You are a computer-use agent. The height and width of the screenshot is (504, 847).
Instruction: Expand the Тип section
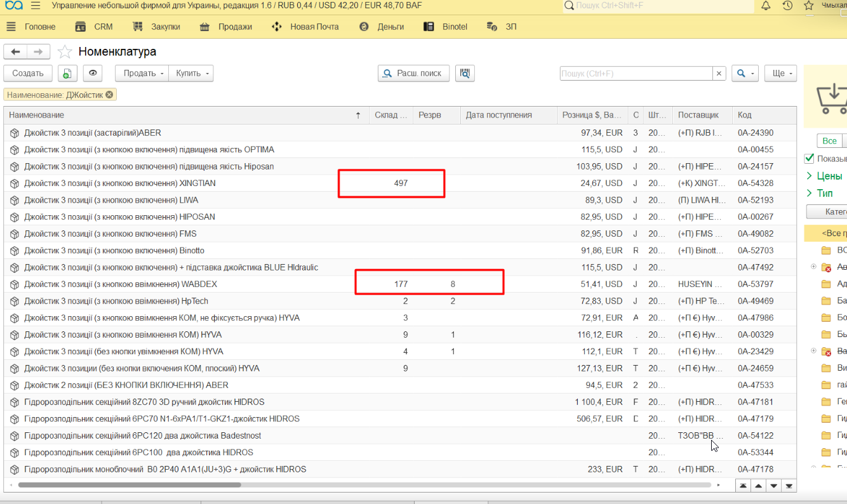click(810, 193)
